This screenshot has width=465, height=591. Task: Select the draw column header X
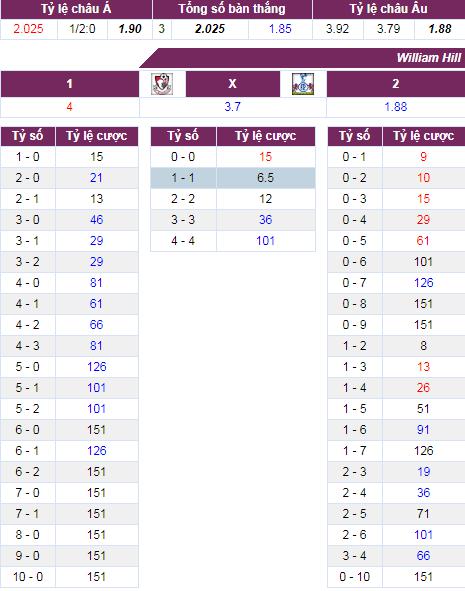pos(233,84)
